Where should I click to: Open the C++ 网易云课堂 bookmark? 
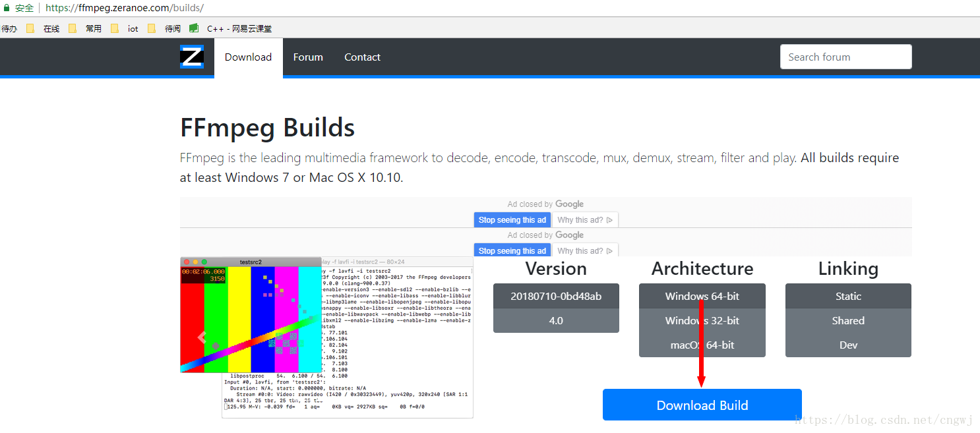pos(231,28)
